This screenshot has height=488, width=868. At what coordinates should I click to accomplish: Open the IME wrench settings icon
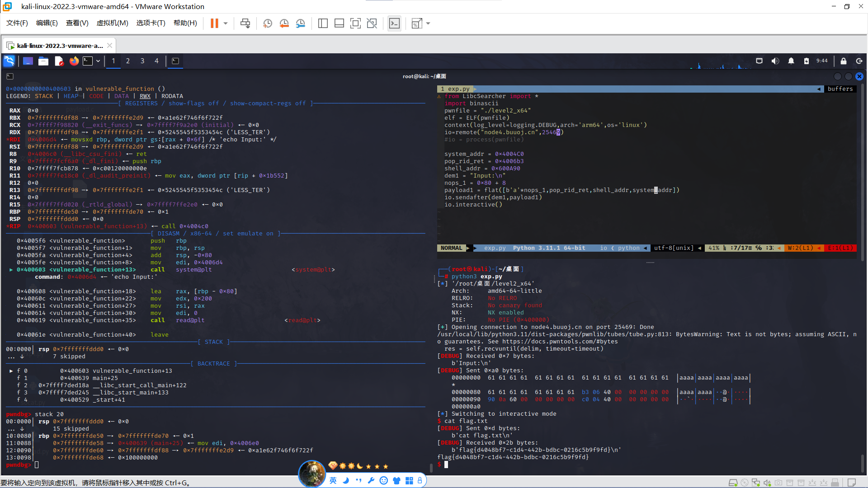point(371,480)
